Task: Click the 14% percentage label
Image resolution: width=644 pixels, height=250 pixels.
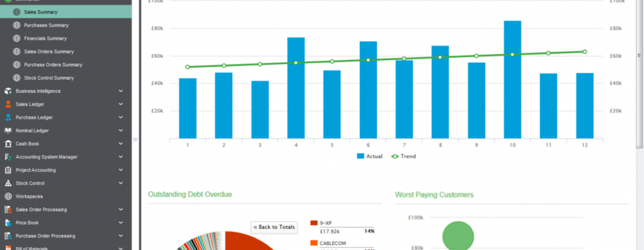Action: click(369, 231)
